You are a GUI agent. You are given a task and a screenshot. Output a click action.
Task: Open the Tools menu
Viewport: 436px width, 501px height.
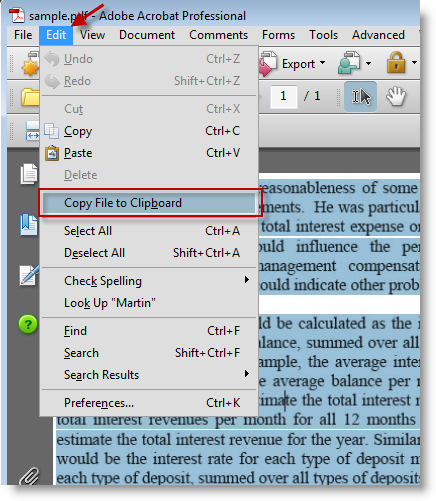(x=323, y=35)
